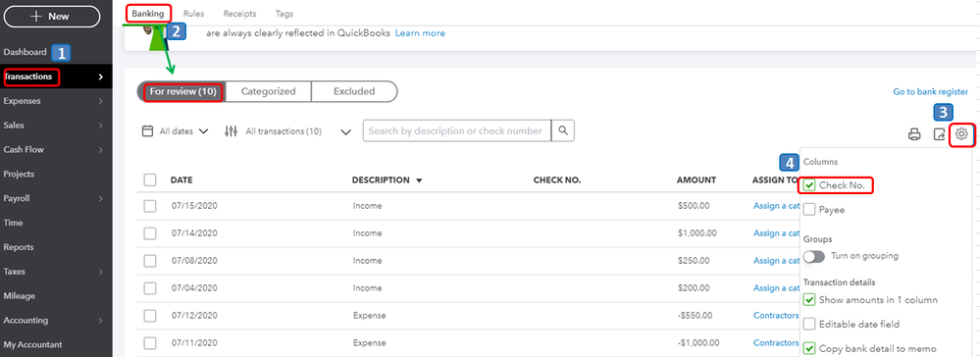The height and width of the screenshot is (357, 980).
Task: Expand the Cash Flow sidebar chevron
Action: [101, 150]
